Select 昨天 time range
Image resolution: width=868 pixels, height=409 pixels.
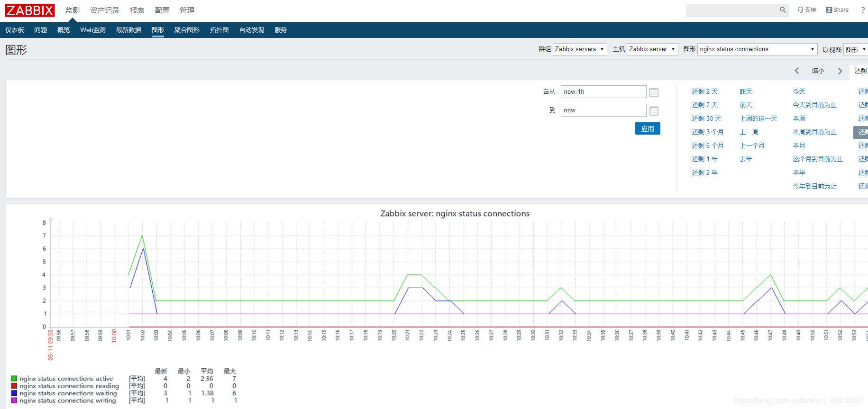[746, 91]
